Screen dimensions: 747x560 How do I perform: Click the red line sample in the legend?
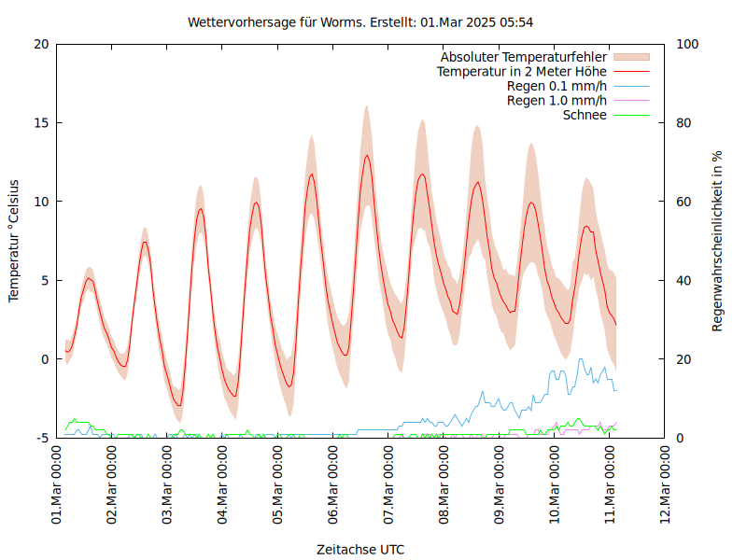coord(632,71)
